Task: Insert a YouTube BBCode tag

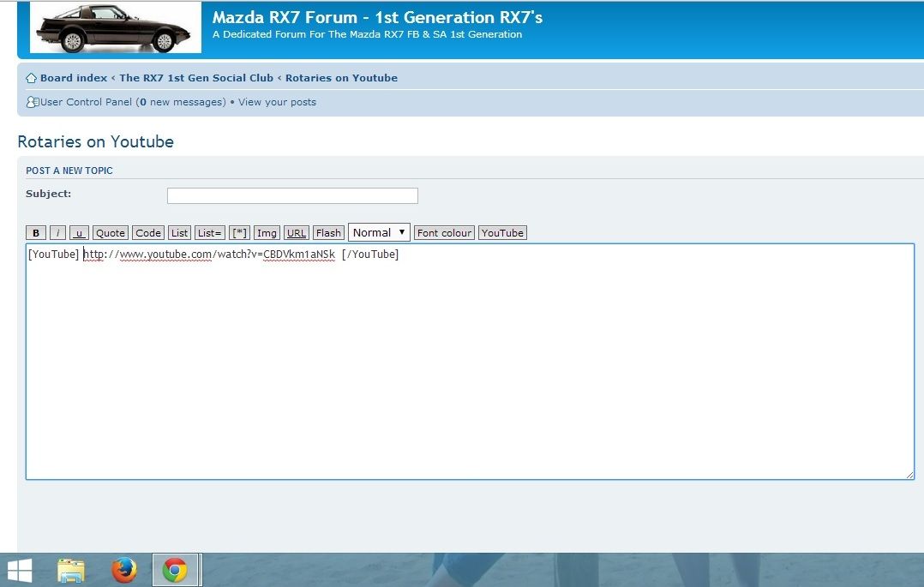Action: [502, 233]
